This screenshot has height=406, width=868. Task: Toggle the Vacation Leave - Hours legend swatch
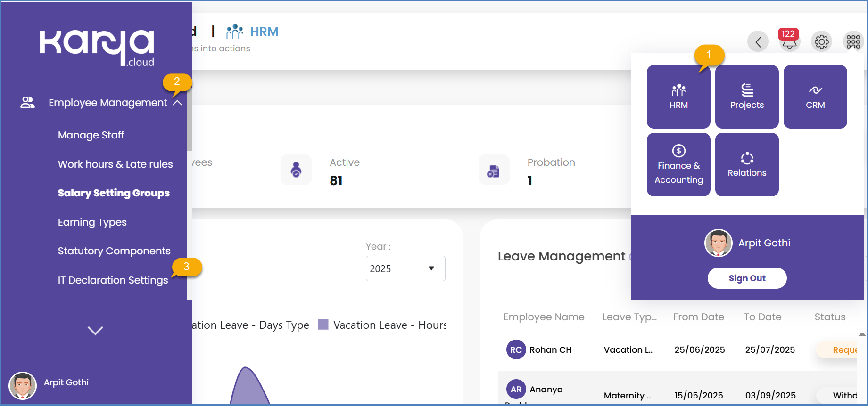pos(323,325)
